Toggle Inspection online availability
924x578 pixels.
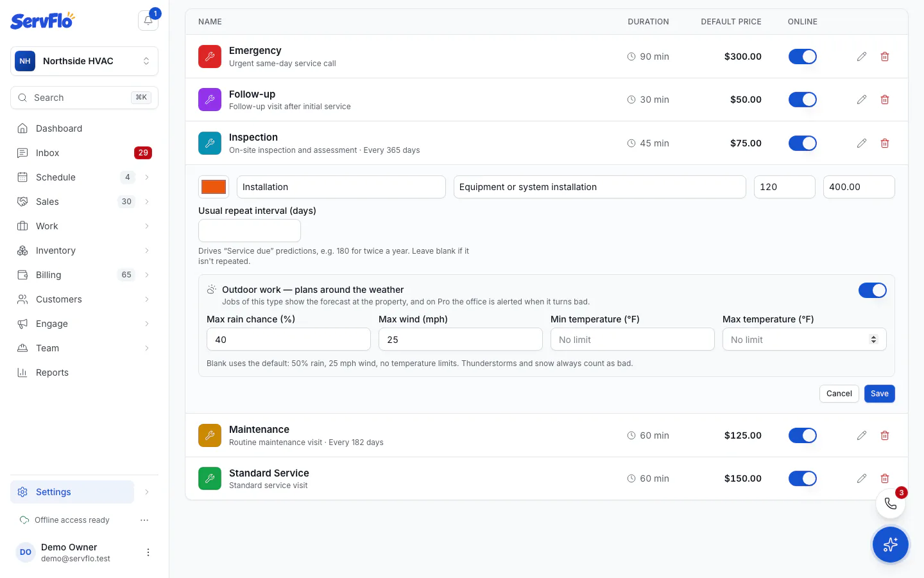pos(803,143)
